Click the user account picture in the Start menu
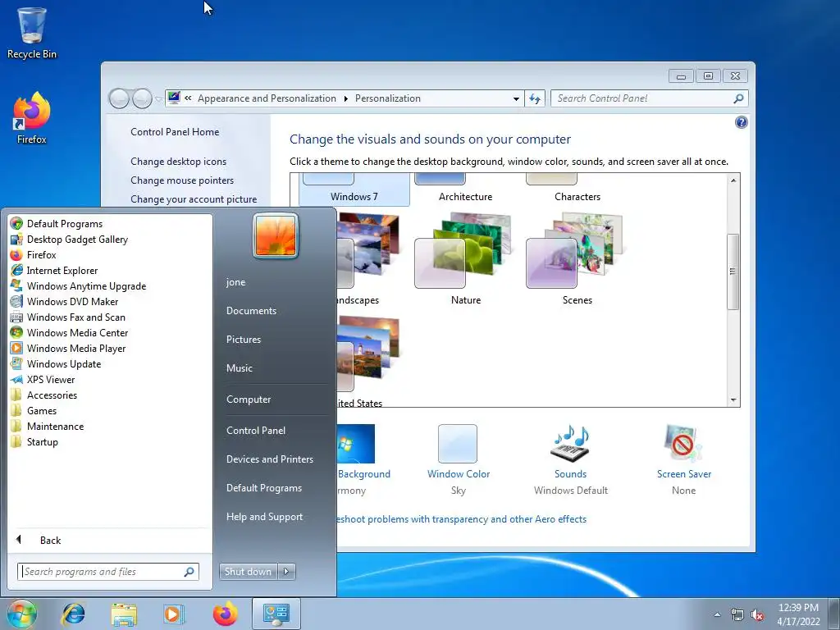 tap(276, 235)
